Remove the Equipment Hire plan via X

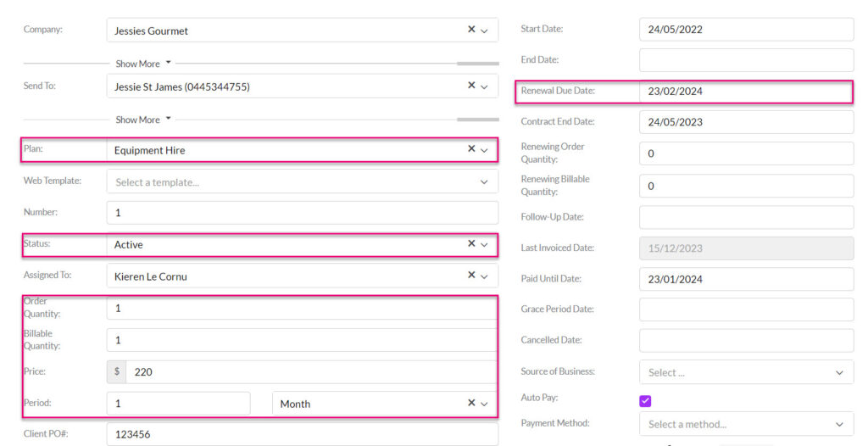click(x=471, y=149)
